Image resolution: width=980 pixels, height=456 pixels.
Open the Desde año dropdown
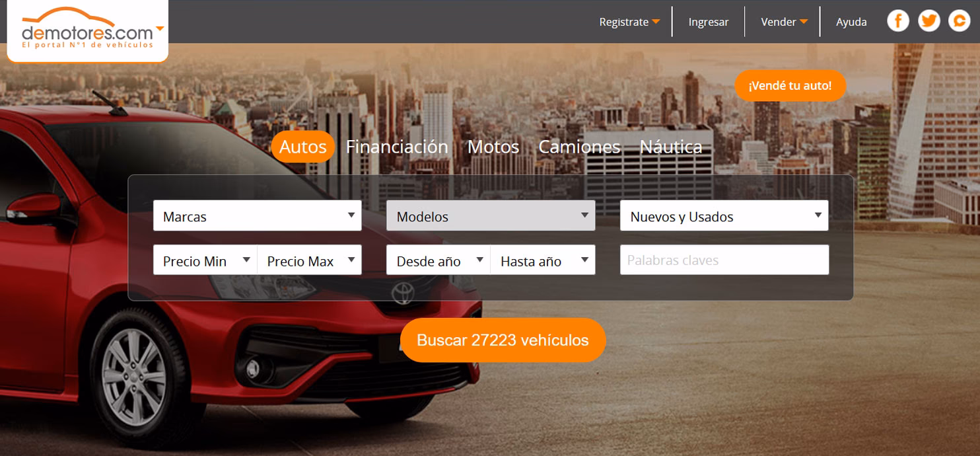coord(437,260)
